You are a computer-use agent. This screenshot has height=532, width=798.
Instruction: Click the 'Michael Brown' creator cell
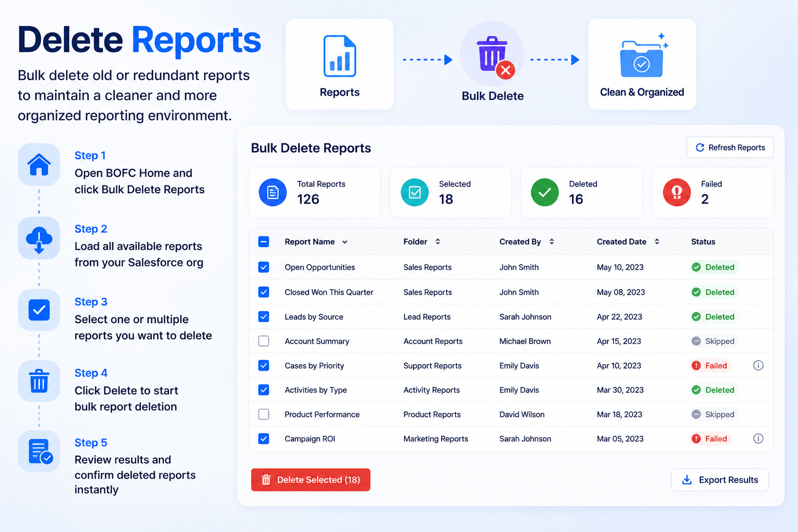(525, 341)
